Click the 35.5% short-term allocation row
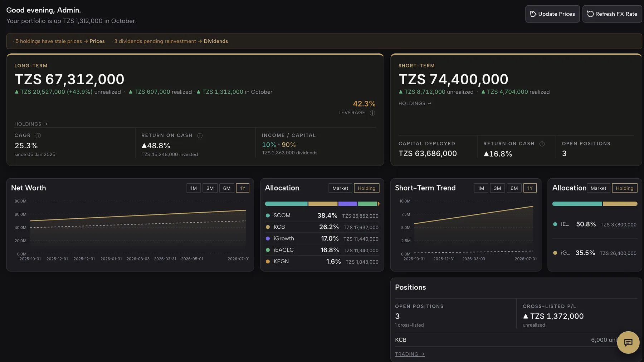The width and height of the screenshot is (644, 362). click(x=595, y=253)
